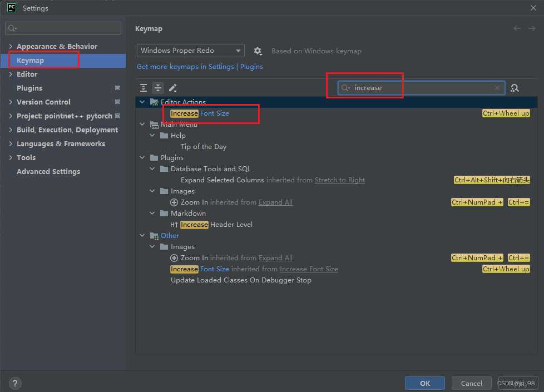544x392 pixels.
Task: Select Increase Header Level action
Action: (x=216, y=225)
